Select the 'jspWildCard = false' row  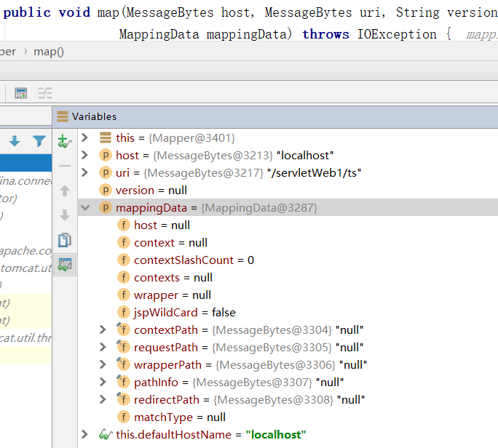(x=288, y=313)
